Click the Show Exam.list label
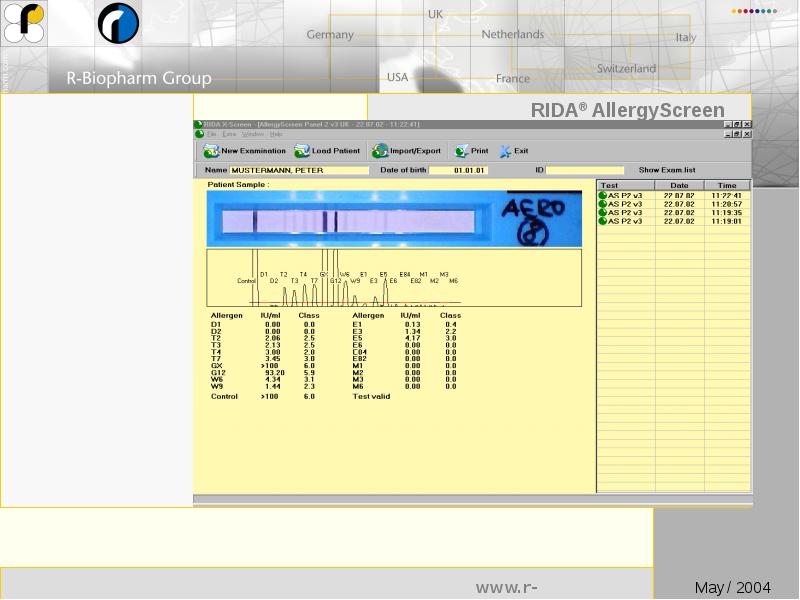The width and height of the screenshot is (800, 600). 666,170
